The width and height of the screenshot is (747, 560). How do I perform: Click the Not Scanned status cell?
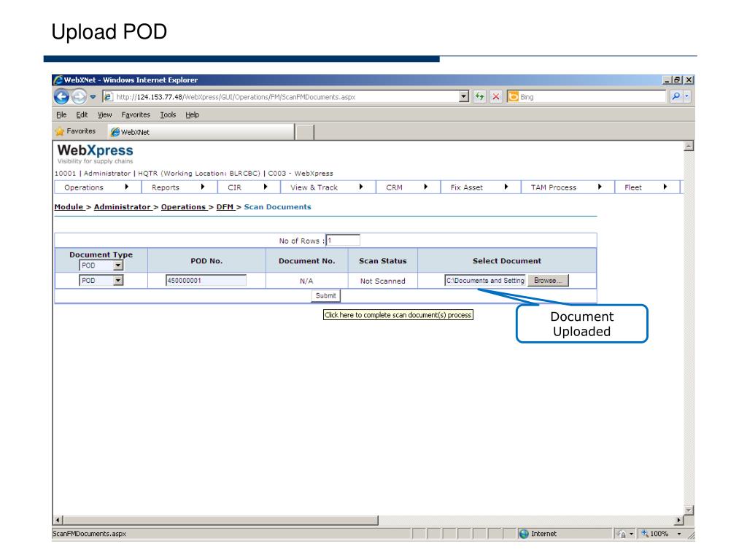[x=382, y=281]
